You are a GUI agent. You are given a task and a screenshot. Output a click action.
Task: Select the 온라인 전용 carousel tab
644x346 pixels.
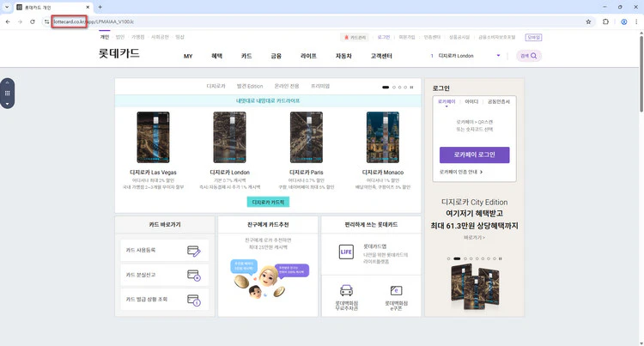click(x=287, y=86)
